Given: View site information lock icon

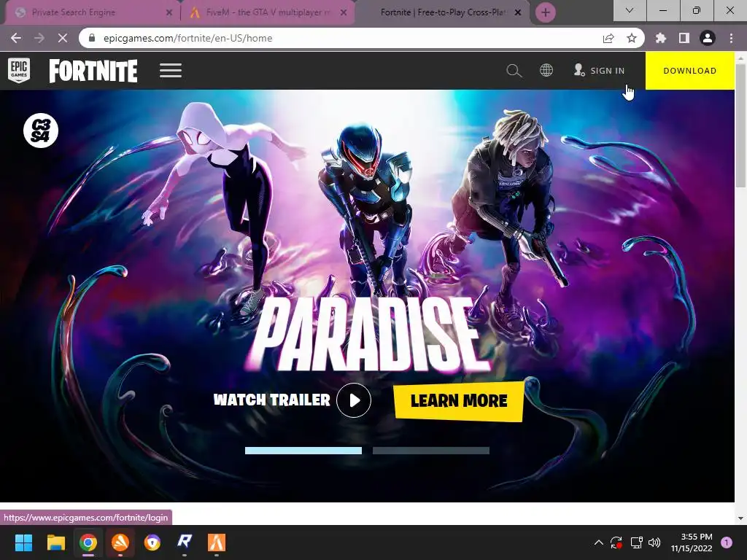Looking at the screenshot, I should coord(92,38).
